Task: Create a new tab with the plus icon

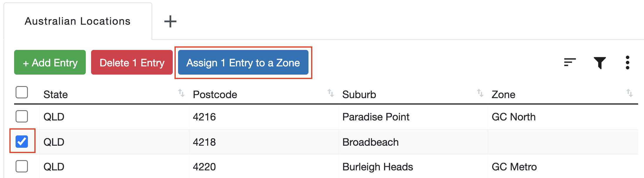Action: click(170, 21)
